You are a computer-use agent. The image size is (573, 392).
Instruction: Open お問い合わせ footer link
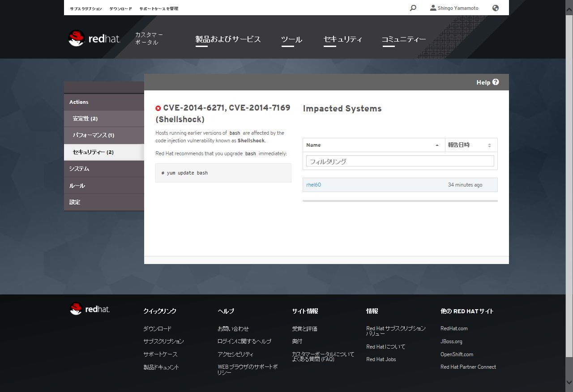(233, 328)
